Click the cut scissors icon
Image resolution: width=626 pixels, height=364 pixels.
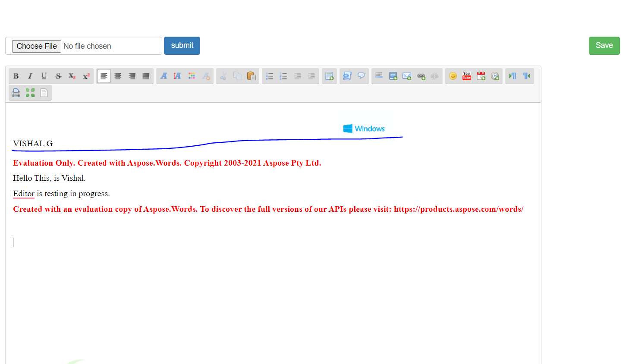223,76
